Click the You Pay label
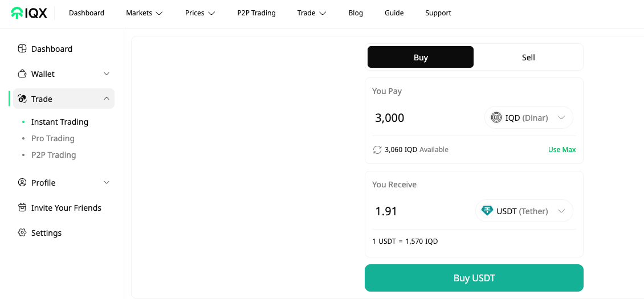Screen dimensions: 644x299 (387, 91)
